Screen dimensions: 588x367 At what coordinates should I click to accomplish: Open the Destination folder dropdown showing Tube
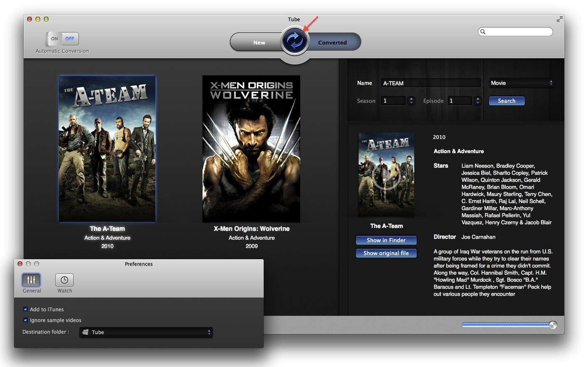(x=146, y=332)
